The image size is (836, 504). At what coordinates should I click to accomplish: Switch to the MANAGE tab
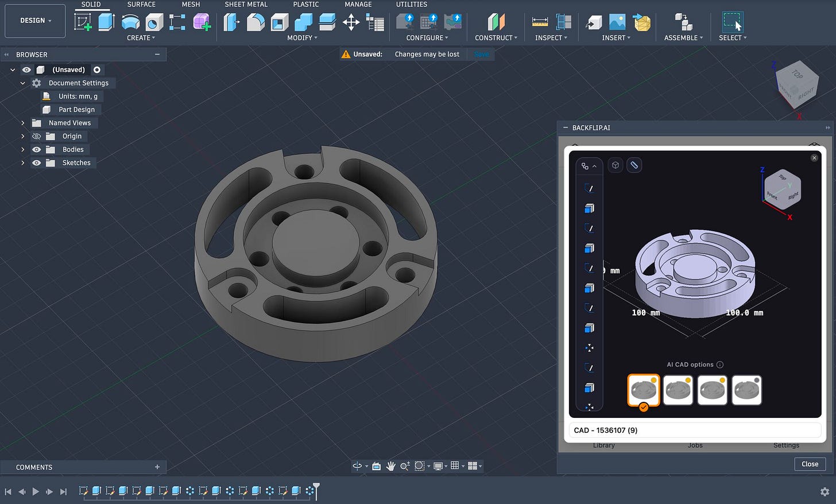click(358, 4)
